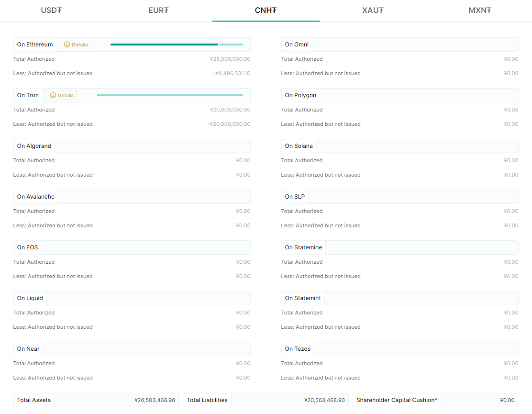This screenshot has height=414, width=532.
Task: Click the On Ethereum issuance progress bar
Action: (177, 45)
